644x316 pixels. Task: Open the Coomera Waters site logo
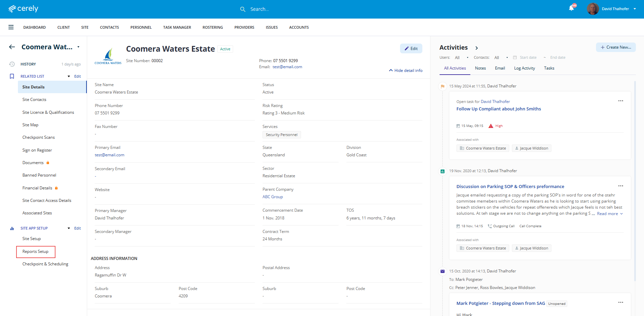108,56
